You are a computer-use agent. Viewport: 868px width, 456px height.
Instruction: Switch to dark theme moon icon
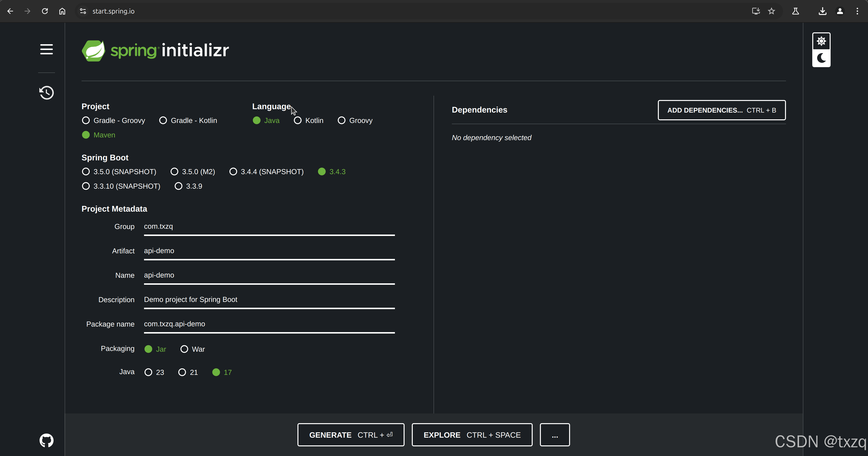pyautogui.click(x=821, y=58)
